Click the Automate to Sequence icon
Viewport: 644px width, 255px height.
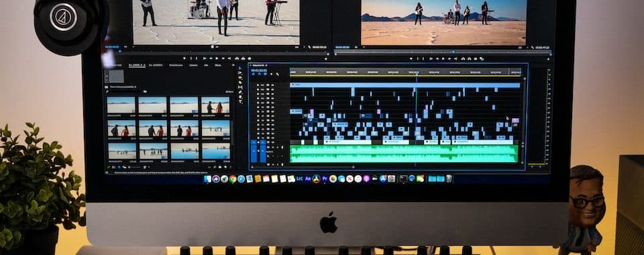(209, 167)
